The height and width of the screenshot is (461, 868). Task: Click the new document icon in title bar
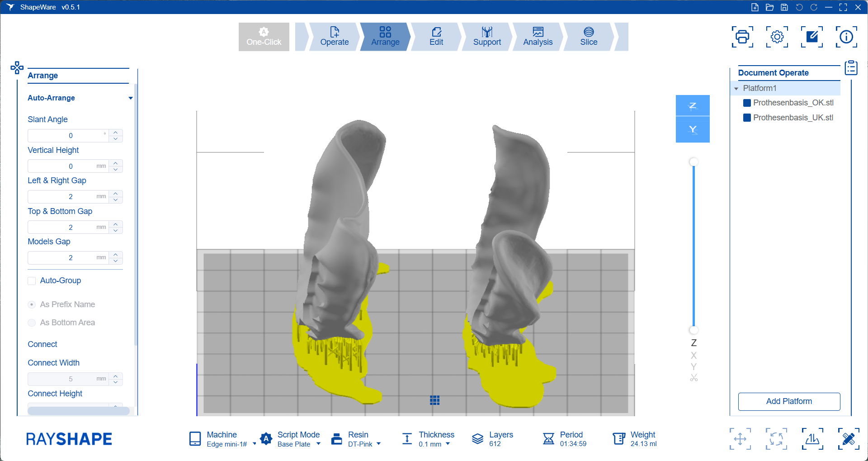(x=755, y=7)
